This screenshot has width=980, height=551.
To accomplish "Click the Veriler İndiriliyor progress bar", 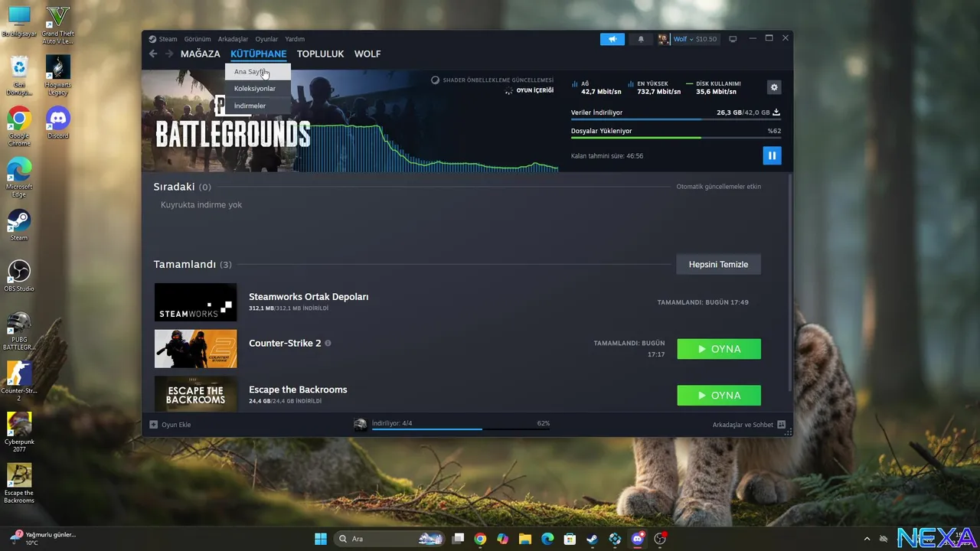I will tap(675, 119).
